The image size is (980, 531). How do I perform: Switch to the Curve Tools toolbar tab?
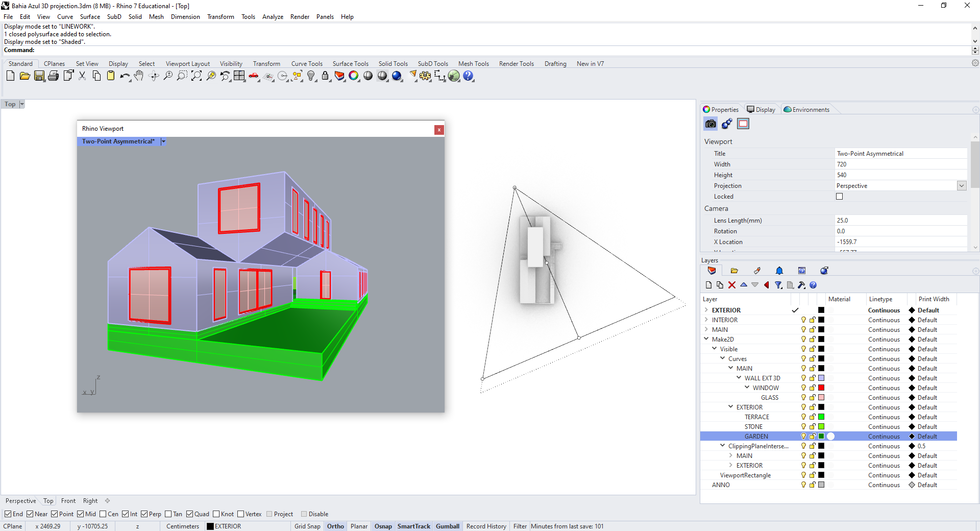(x=307, y=64)
